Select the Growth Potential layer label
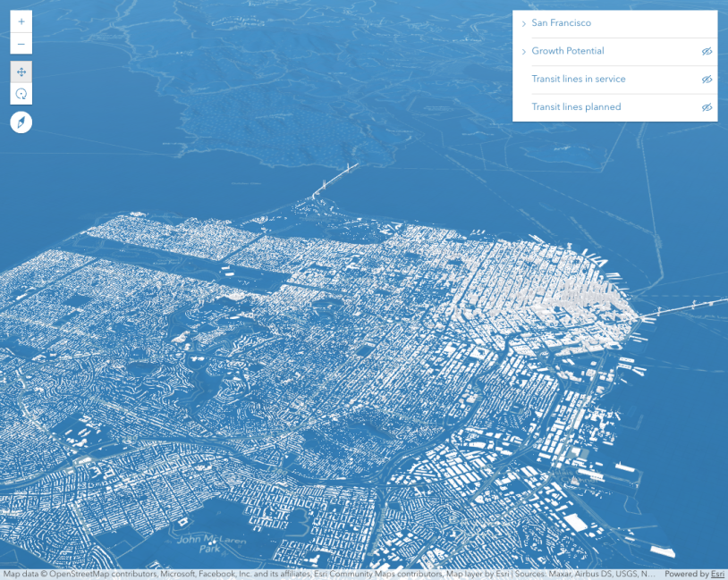728x580 pixels. tap(567, 51)
